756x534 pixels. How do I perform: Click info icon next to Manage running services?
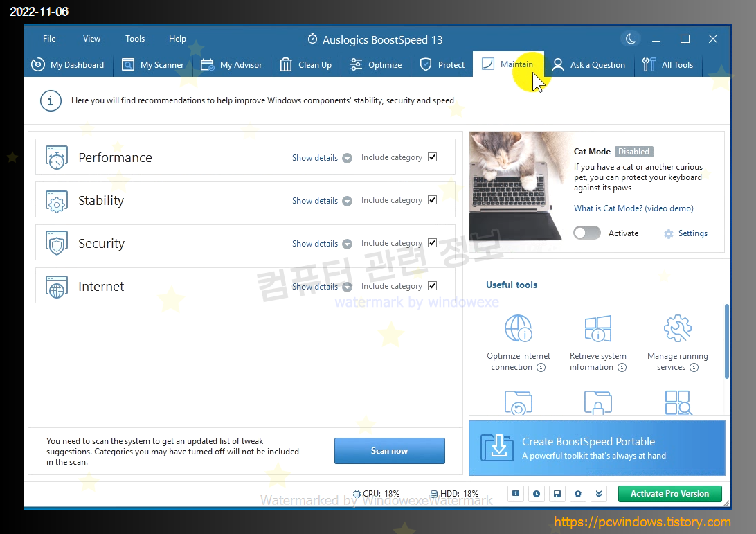point(694,368)
